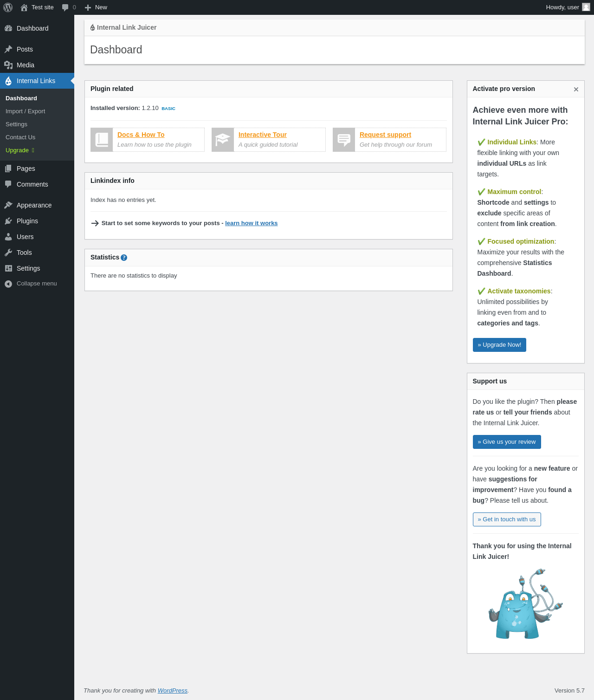Open the New content menu in admin bar
This screenshot has width=594, height=700.
click(x=96, y=7)
